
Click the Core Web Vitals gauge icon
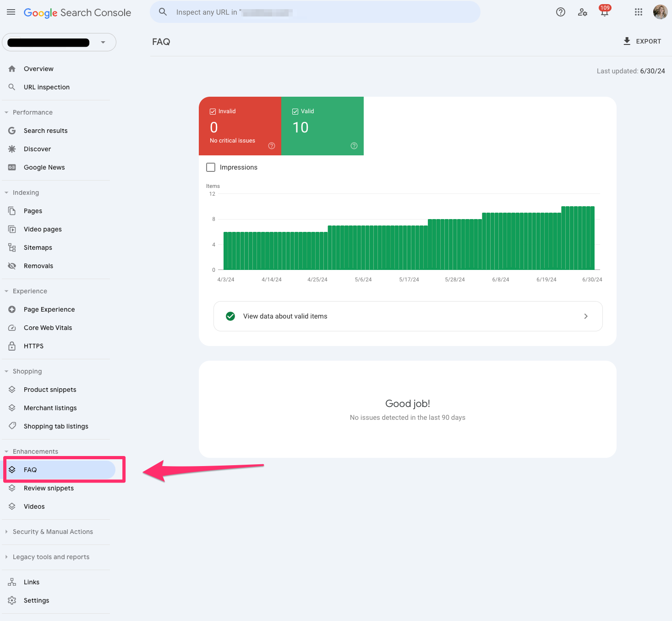(12, 328)
